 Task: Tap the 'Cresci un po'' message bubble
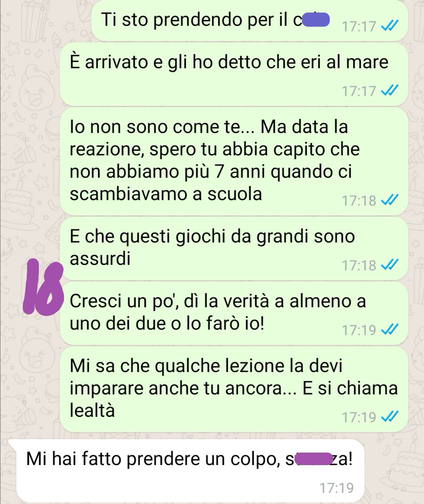[234, 313]
